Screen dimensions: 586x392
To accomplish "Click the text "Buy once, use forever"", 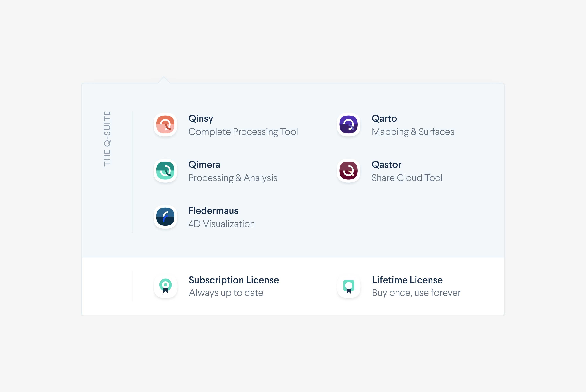I will click(416, 293).
